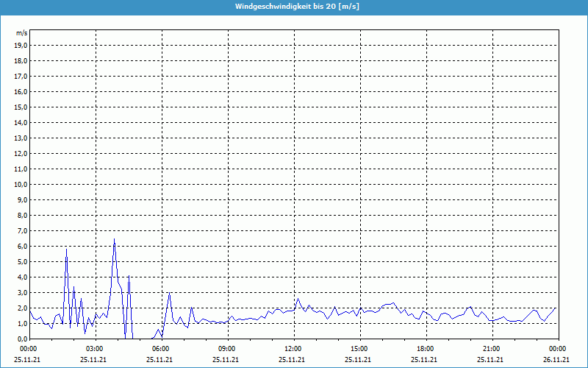
Task: Select the 5,0 y-axis label
Action: tap(21, 262)
